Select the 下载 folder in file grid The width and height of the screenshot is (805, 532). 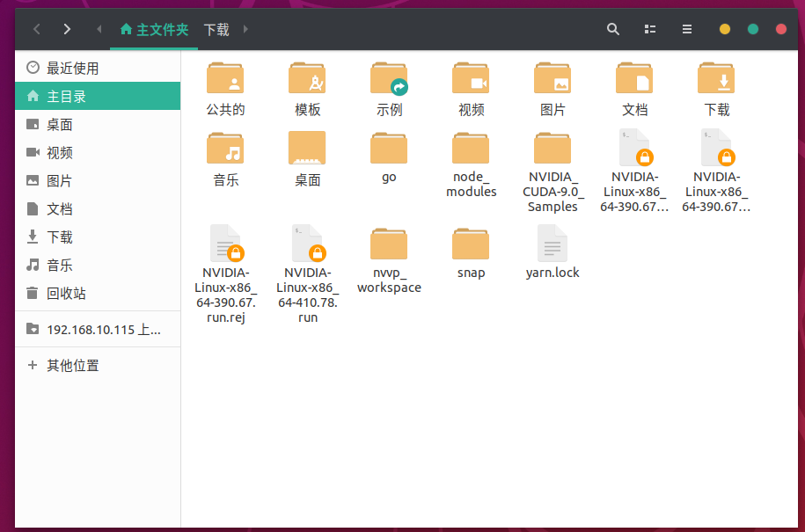(x=716, y=78)
